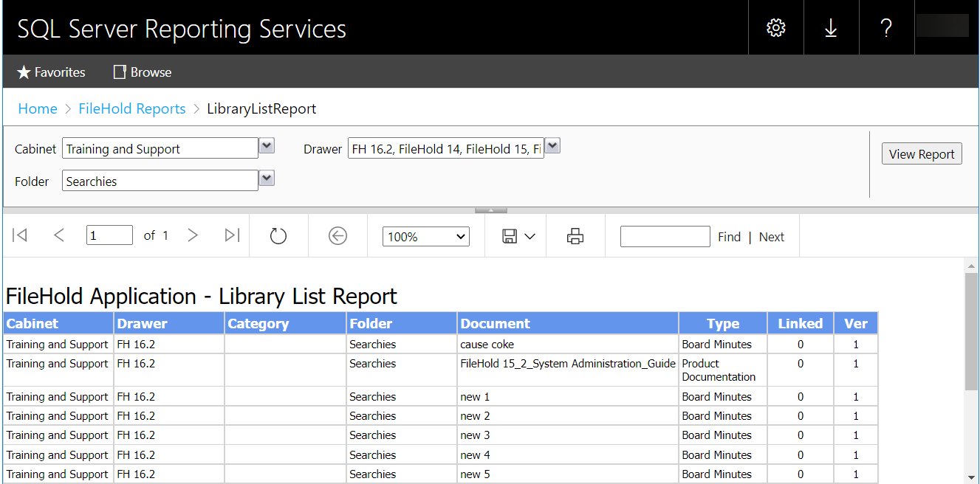Switch to the Browse tab

141,72
